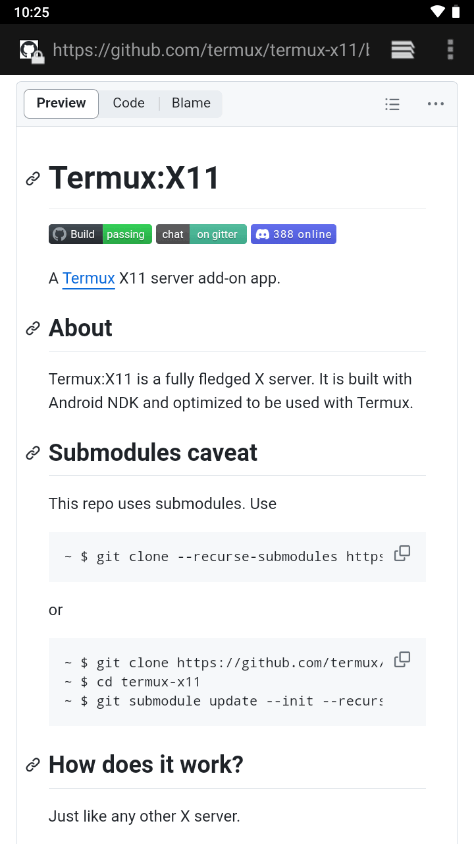Screen dimensions: 474x844
Task: Switch to the Blame tab
Action: (x=191, y=103)
